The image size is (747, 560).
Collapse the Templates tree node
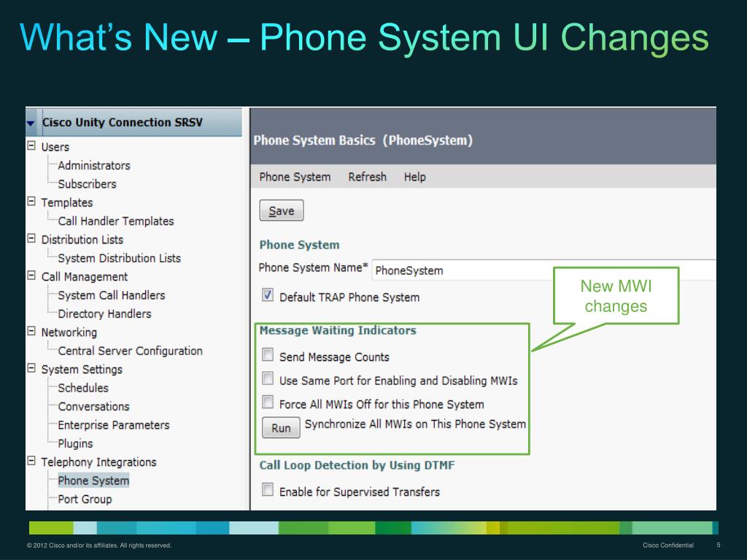(31, 201)
